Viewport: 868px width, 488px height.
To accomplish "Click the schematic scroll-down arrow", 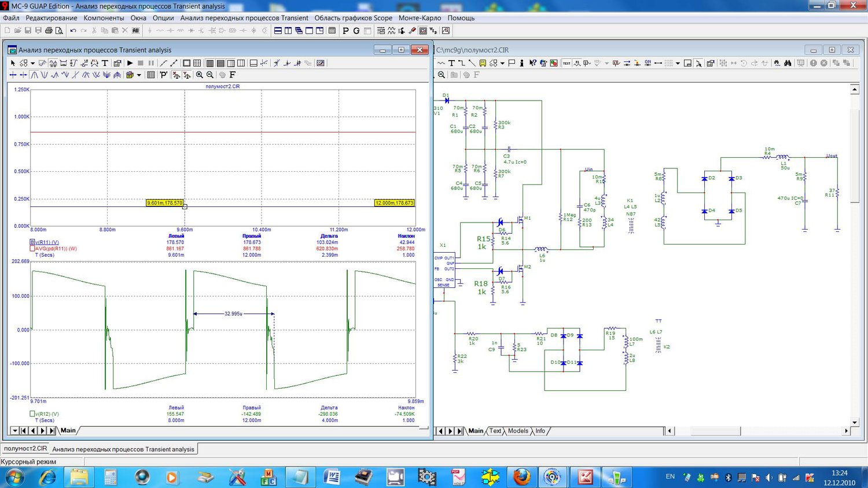I will (855, 423).
